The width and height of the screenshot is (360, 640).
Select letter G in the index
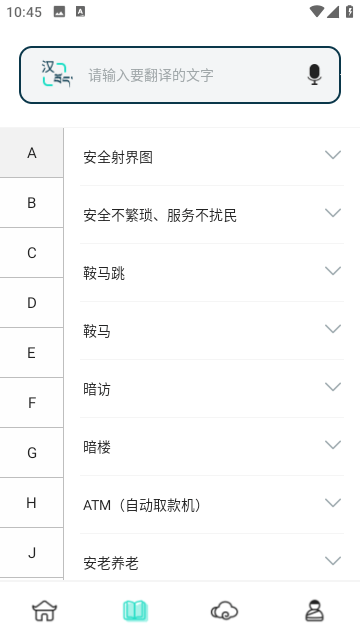click(31, 453)
